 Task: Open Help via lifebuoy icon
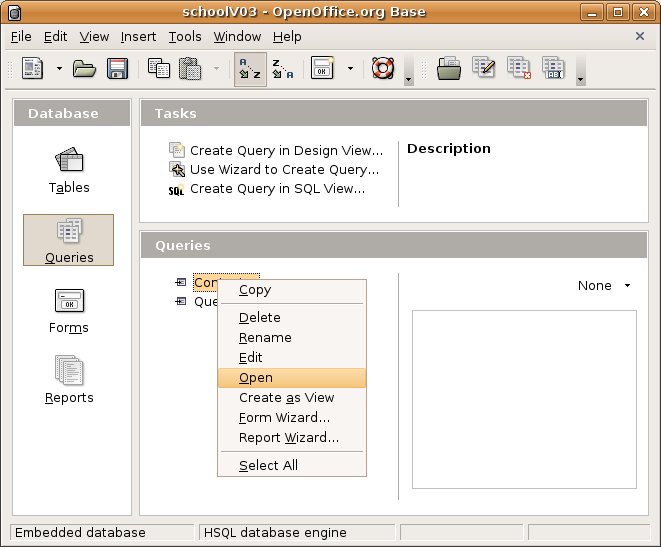pyautogui.click(x=383, y=69)
